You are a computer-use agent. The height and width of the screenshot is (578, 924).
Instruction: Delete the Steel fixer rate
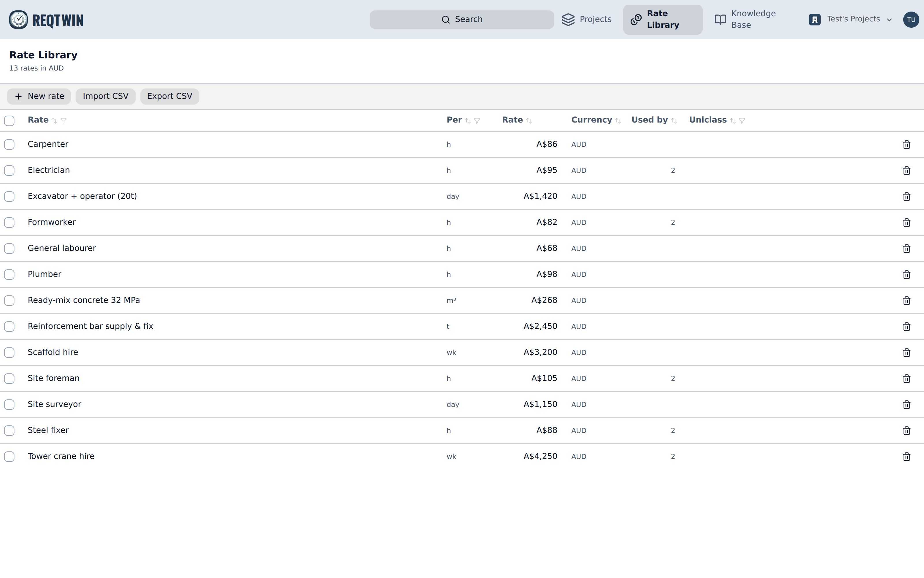click(x=906, y=430)
